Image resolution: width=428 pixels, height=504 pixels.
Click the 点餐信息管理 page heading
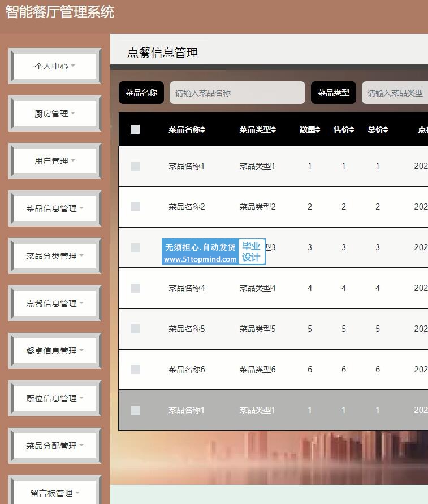point(162,53)
